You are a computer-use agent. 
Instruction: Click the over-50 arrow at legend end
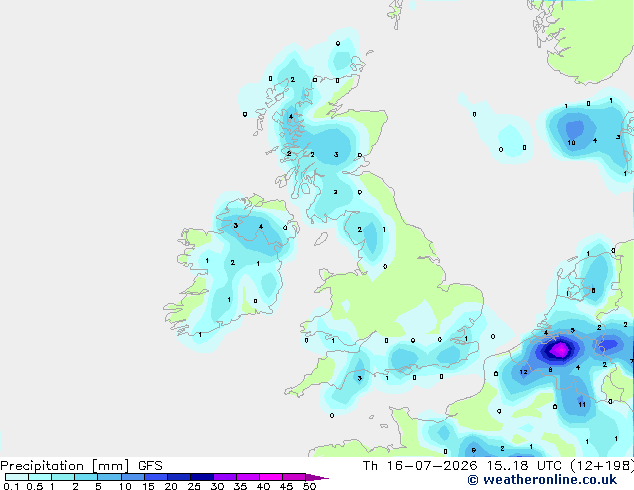coord(317,477)
